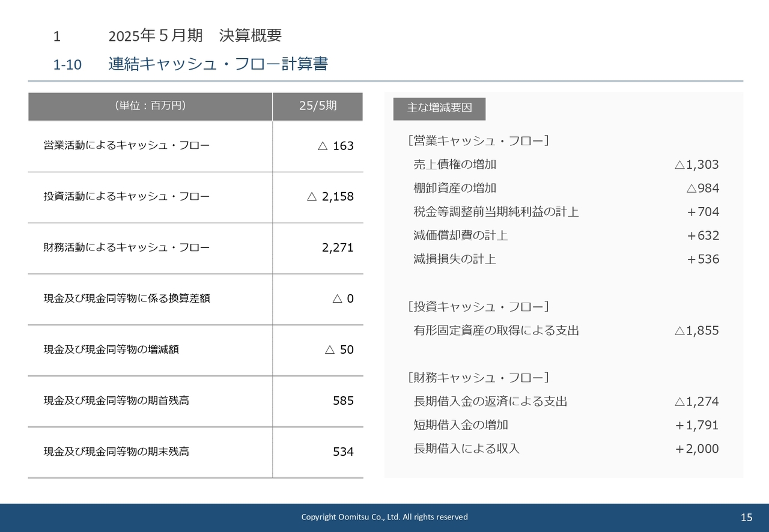The image size is (769, 532).
Task: Click the value '△1,303'
Action: coord(696,165)
